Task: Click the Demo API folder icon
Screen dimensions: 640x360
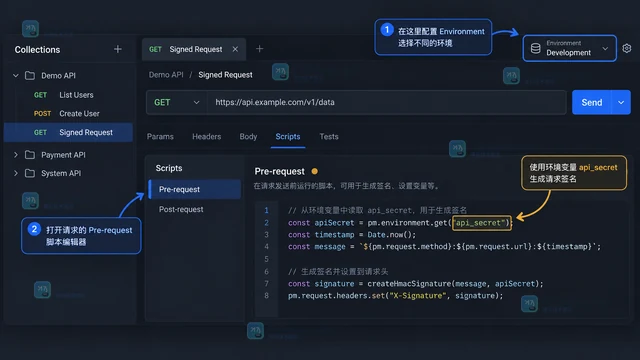Action: pos(30,76)
